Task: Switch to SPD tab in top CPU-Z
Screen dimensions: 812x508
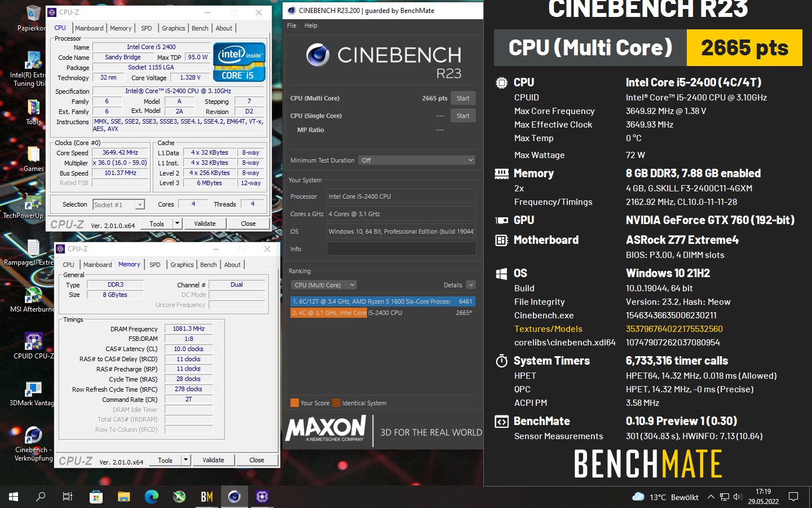Action: click(147, 28)
